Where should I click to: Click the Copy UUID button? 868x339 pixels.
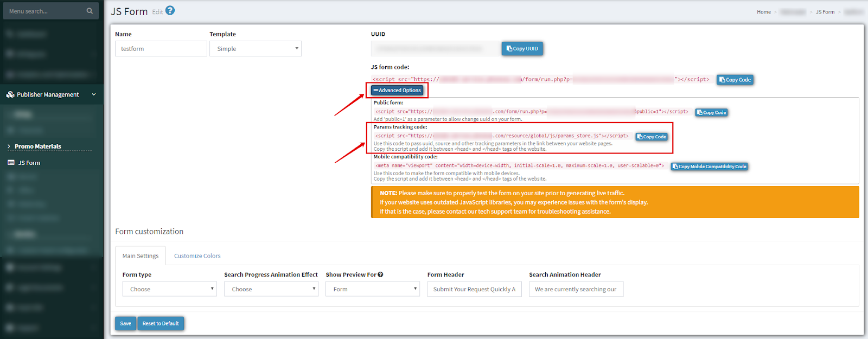click(522, 49)
